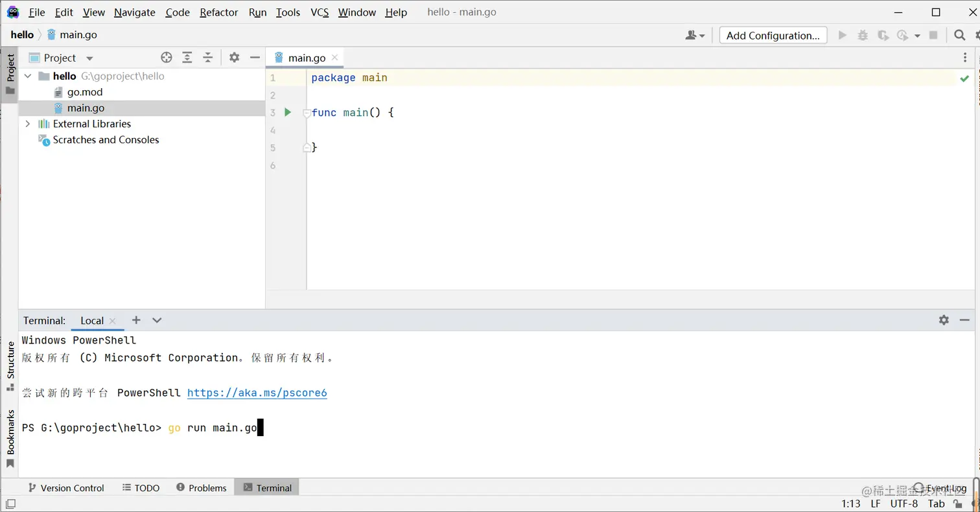Open the Code menu

[178, 12]
